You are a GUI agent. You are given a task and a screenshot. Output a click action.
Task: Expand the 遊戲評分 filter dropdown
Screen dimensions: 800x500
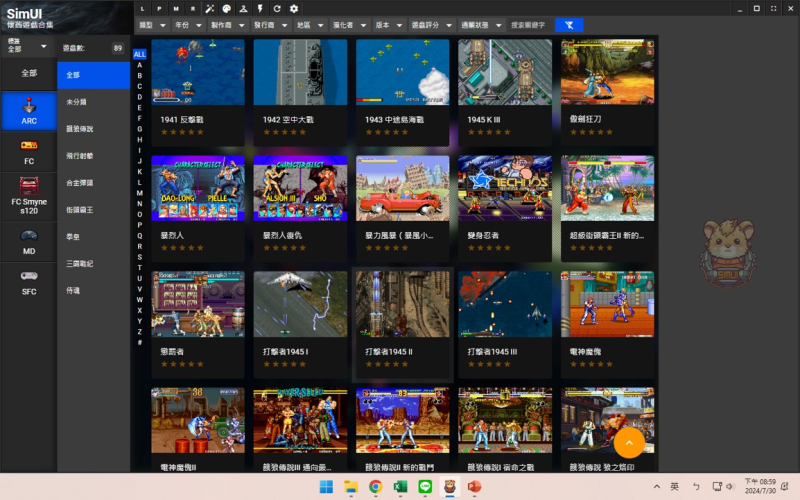(432, 25)
